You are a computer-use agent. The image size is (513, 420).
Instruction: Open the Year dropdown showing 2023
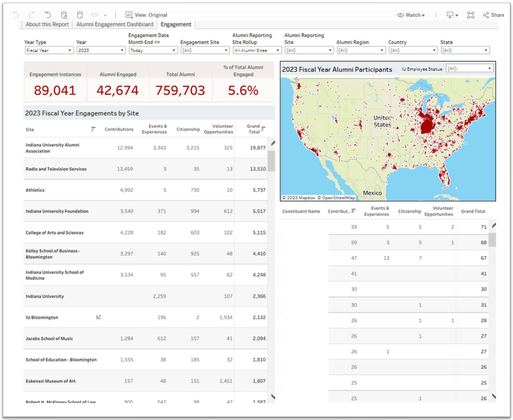[101, 50]
